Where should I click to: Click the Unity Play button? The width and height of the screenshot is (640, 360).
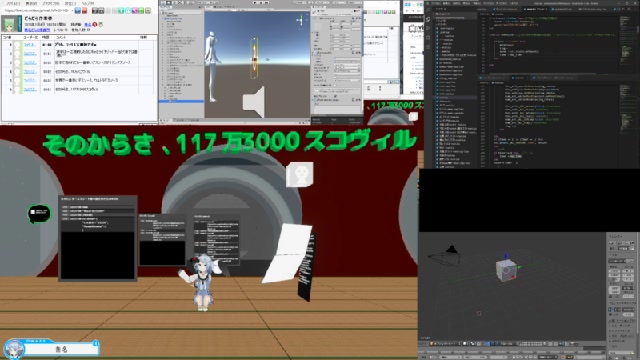[x=255, y=2]
